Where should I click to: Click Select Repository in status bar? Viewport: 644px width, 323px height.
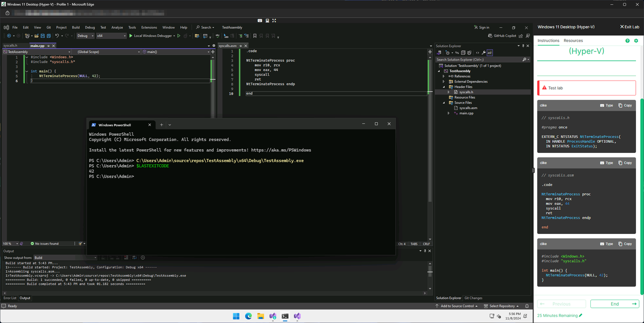(502, 306)
